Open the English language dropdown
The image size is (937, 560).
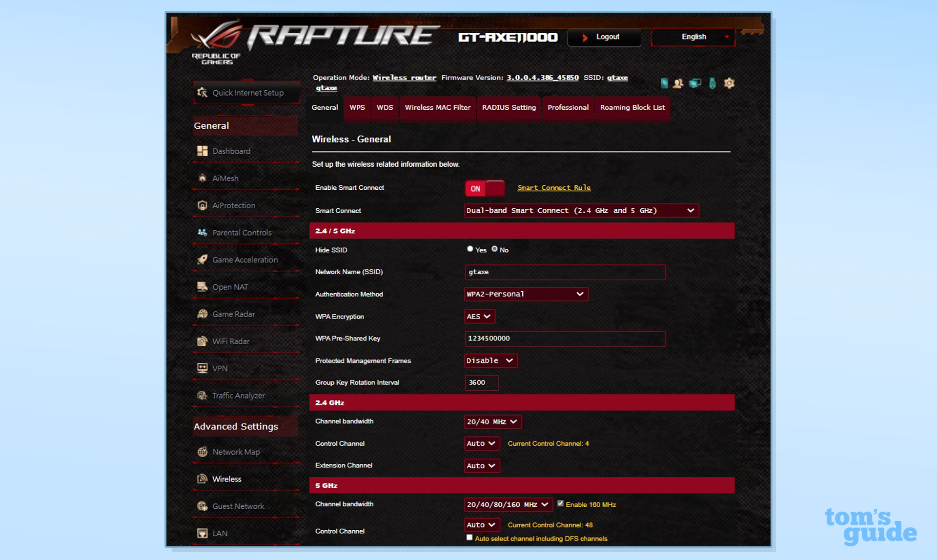coord(693,37)
